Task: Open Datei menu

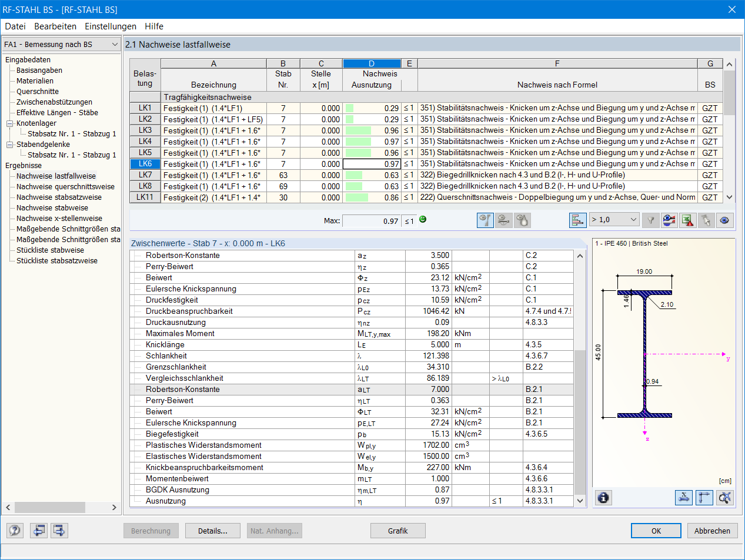Action: pyautogui.click(x=15, y=26)
